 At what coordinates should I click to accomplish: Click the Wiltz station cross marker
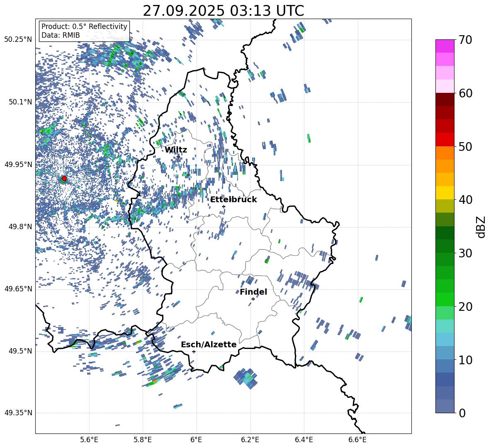tap(178, 157)
